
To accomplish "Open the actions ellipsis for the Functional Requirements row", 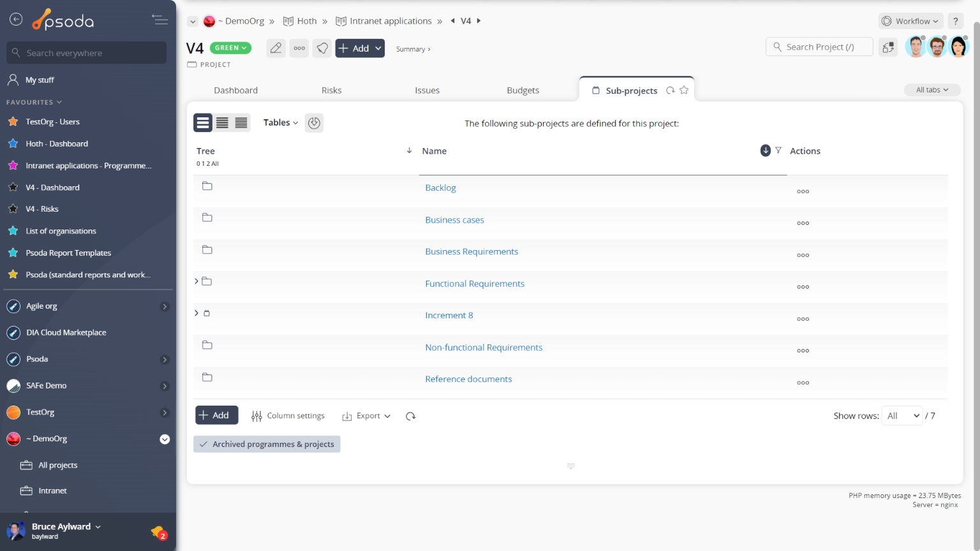I will [803, 287].
